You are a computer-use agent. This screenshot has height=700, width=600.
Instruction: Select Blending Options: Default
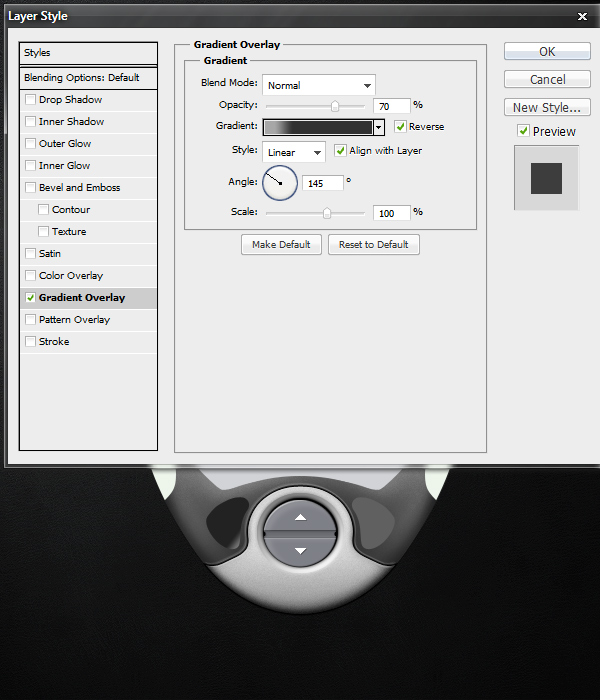pyautogui.click(x=88, y=78)
